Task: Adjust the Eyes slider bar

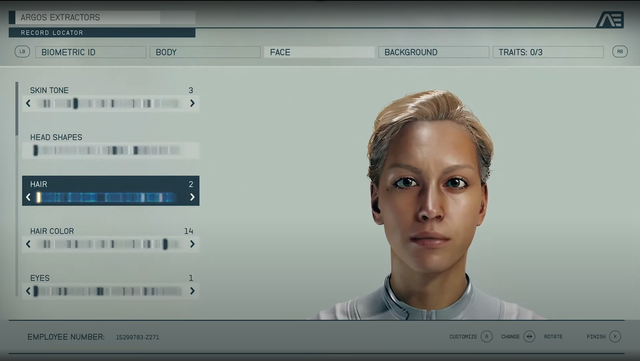Action: pos(107,291)
